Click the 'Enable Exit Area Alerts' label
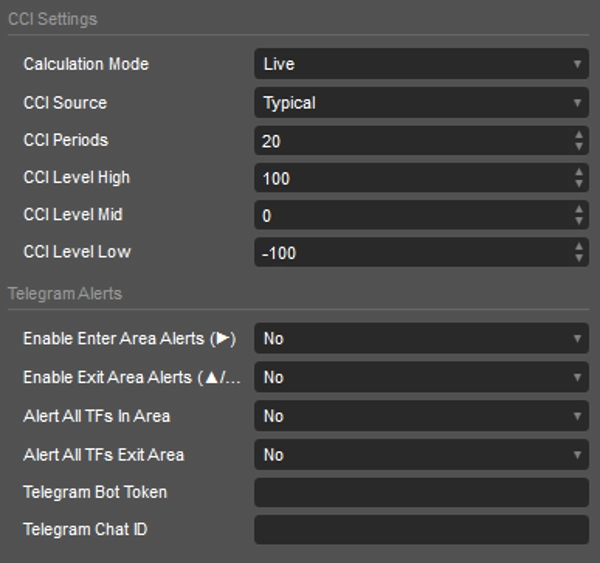 tap(132, 377)
